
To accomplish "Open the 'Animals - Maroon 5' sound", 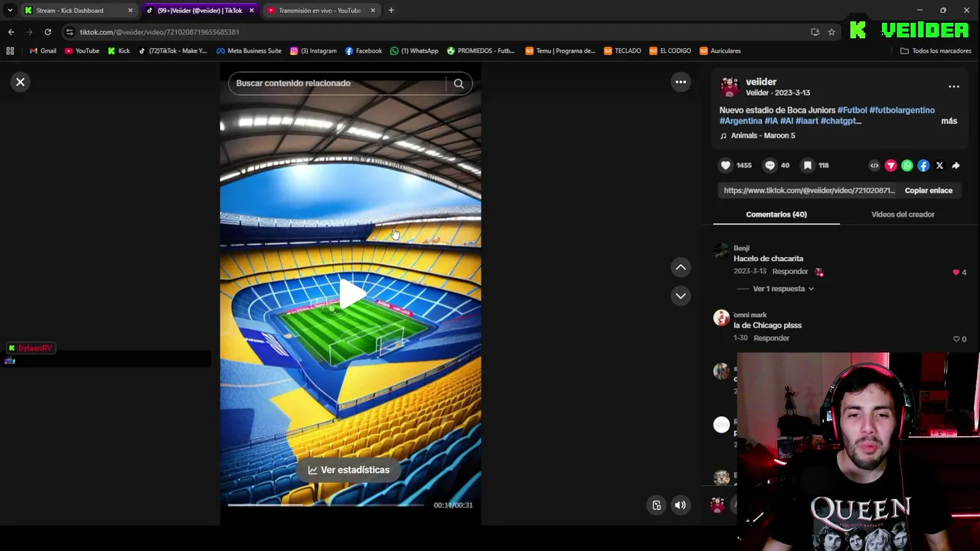I will tap(763, 135).
